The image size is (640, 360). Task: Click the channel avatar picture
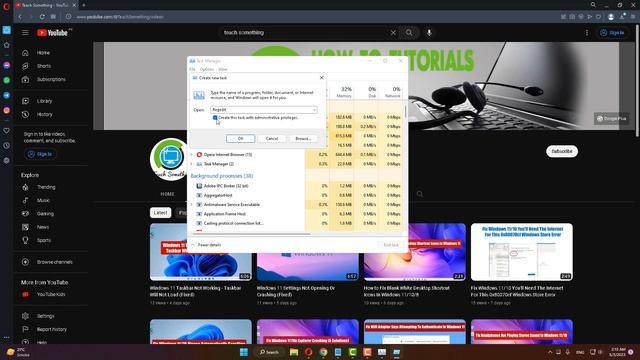coord(170,159)
